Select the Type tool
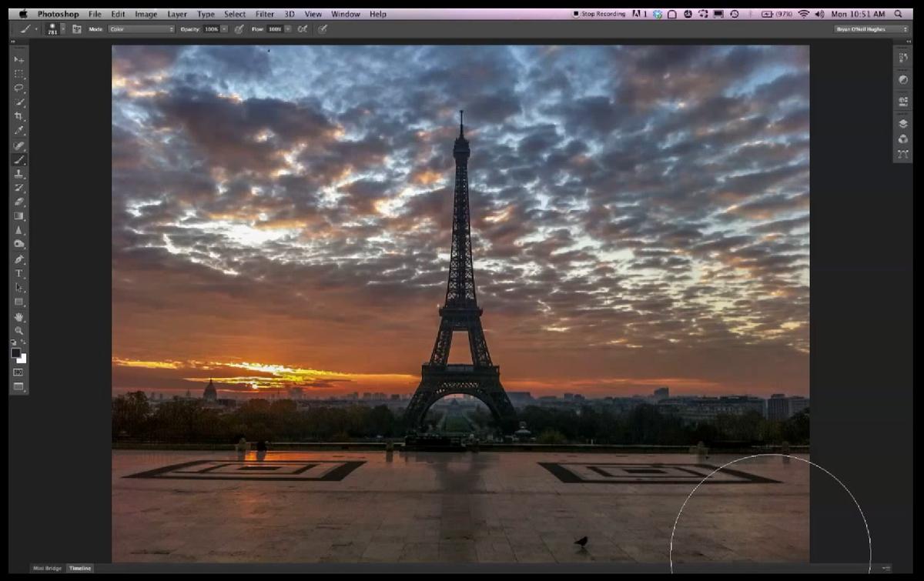This screenshot has width=924, height=581. point(19,273)
